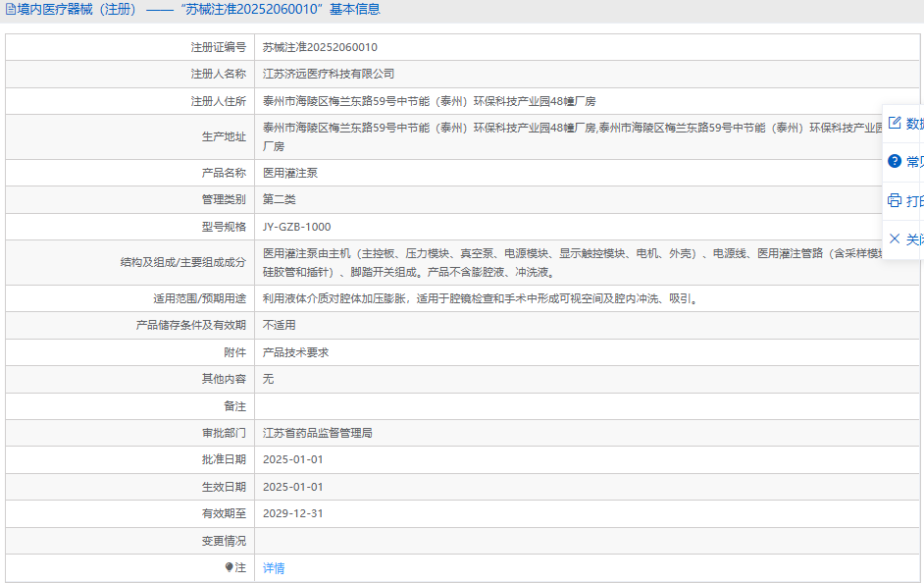Click the expiry date 2029-12-31
Image resolution: width=924 pixels, height=583 pixels.
tap(292, 513)
